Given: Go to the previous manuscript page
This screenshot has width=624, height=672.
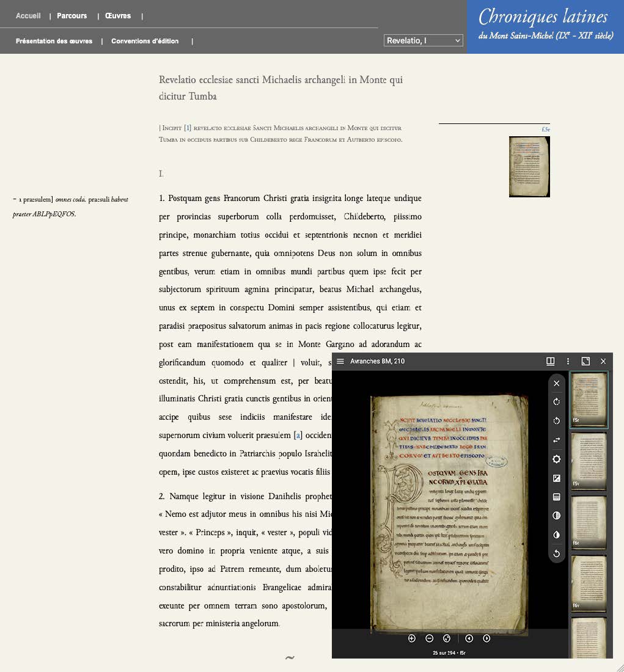Looking at the screenshot, I should (469, 638).
